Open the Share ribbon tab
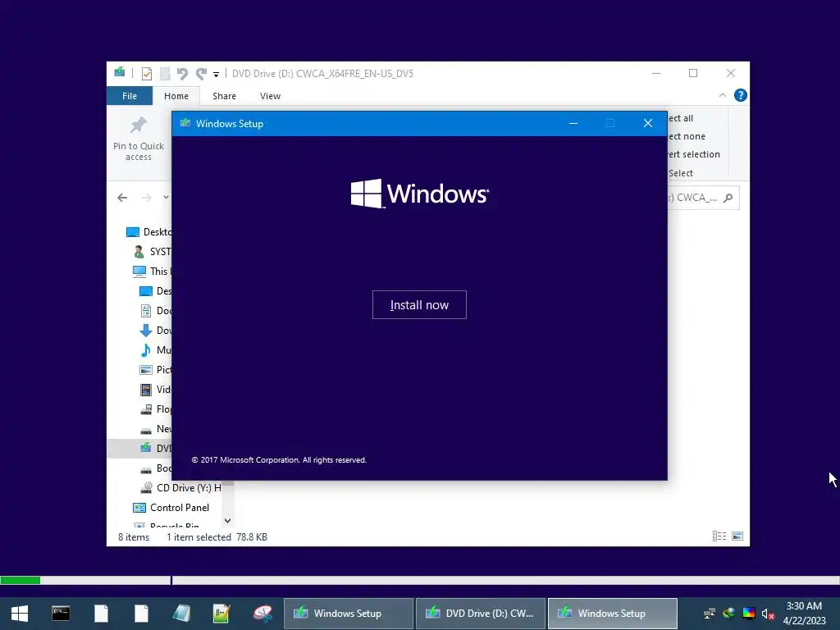The width and height of the screenshot is (840, 630). tap(224, 96)
